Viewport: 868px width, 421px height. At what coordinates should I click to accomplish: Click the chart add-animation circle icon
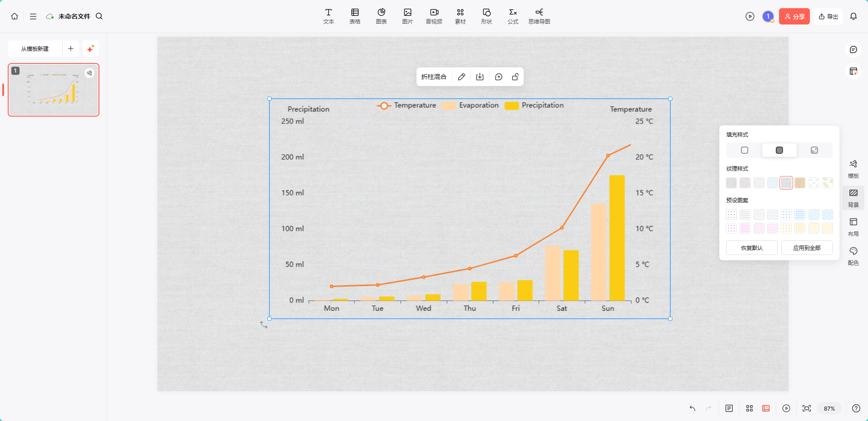498,77
